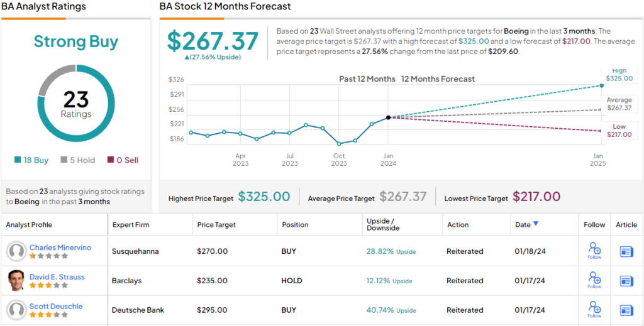The image size is (644, 326).
Task: Click the 0 Sell legend swatch
Action: (111, 160)
